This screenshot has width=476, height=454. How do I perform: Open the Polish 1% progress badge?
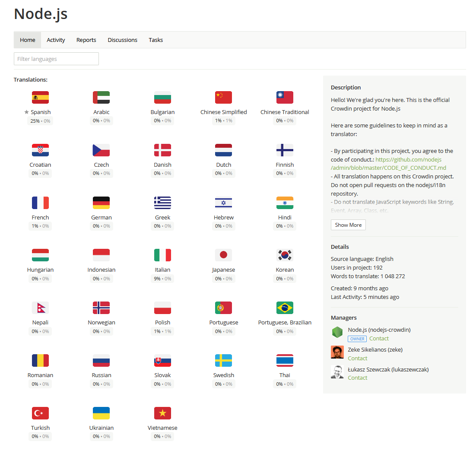tap(163, 331)
